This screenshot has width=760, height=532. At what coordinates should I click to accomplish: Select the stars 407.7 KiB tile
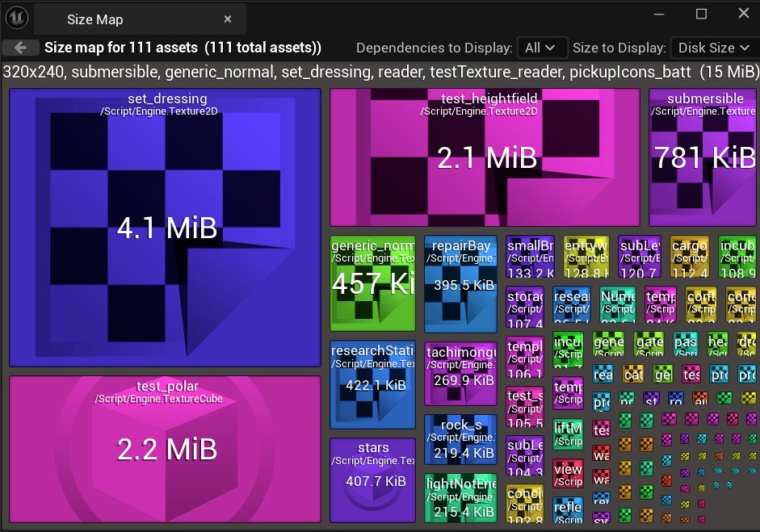coord(372,480)
